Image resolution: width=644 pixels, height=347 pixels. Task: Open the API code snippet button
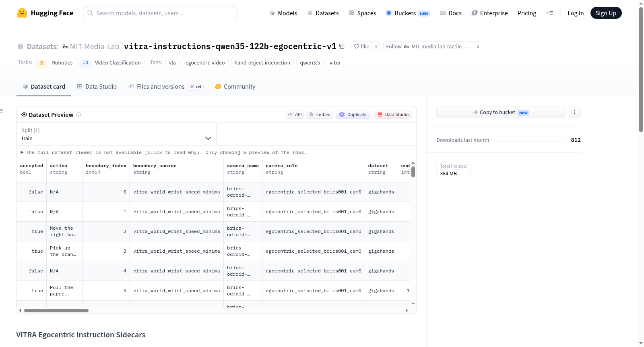(295, 114)
